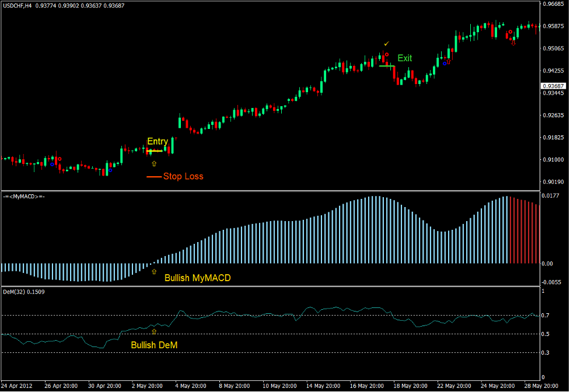Click the red down arrow near the chart's right edge
The width and height of the screenshot is (570, 392).
click(x=513, y=41)
